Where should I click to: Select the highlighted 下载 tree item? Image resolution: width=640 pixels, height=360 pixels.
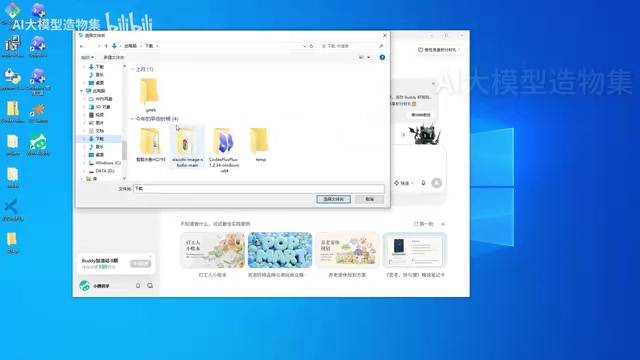coord(100,139)
